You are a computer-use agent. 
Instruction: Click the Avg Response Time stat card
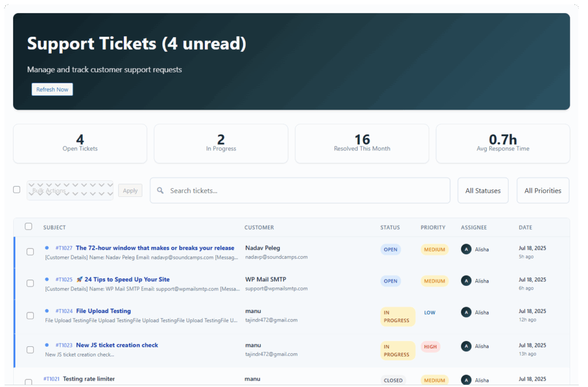tap(503, 144)
